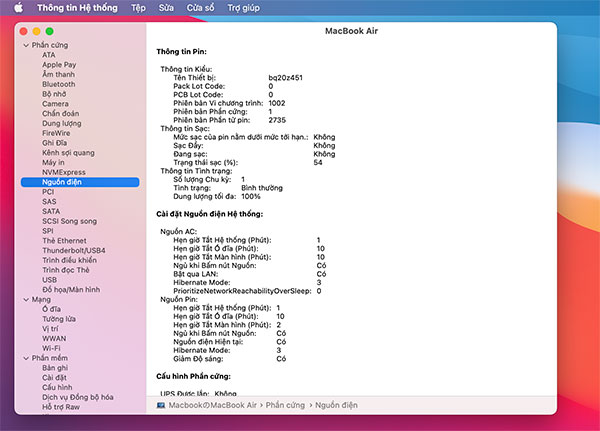Click Macbook's MacBook Air in path bar

tap(212, 405)
